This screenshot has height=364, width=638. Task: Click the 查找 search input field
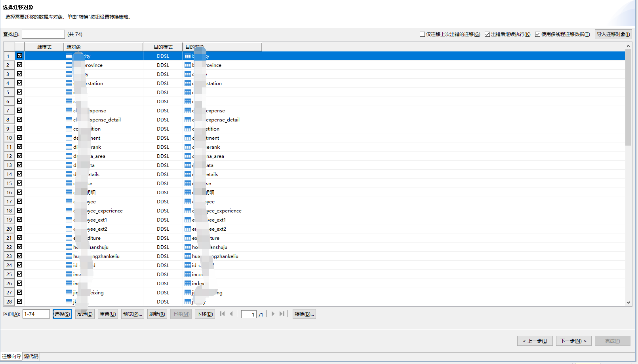pyautogui.click(x=43, y=34)
